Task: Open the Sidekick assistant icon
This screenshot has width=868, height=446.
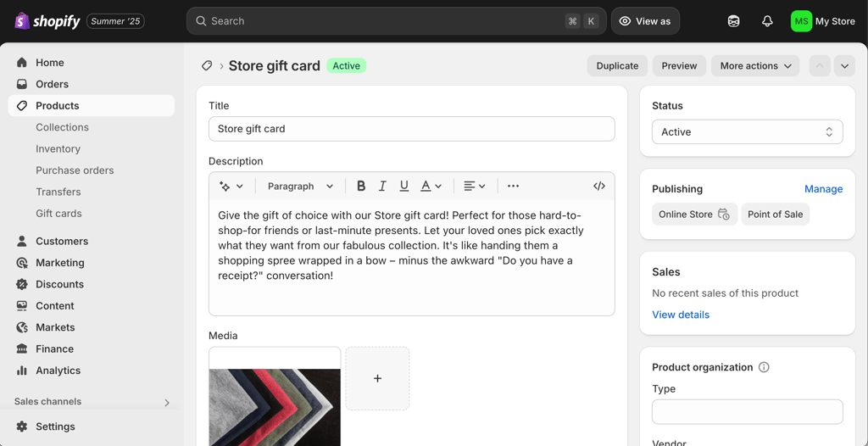Action: [x=733, y=21]
